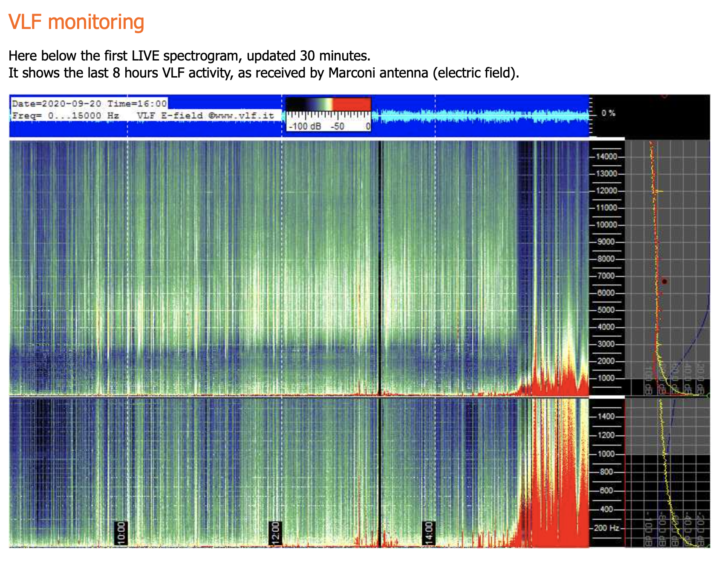Click the 9000 frequency axis label
Viewport: 728px width, 570px height.
pyautogui.click(x=606, y=242)
